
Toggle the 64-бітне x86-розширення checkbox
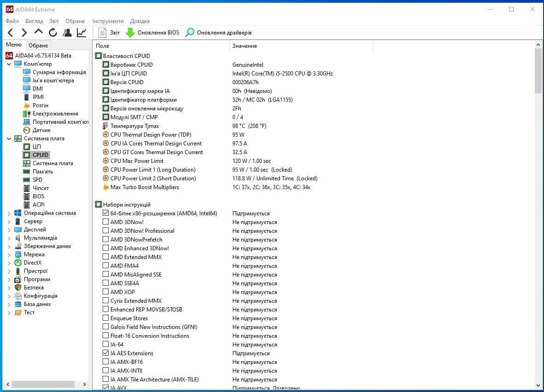coord(105,213)
